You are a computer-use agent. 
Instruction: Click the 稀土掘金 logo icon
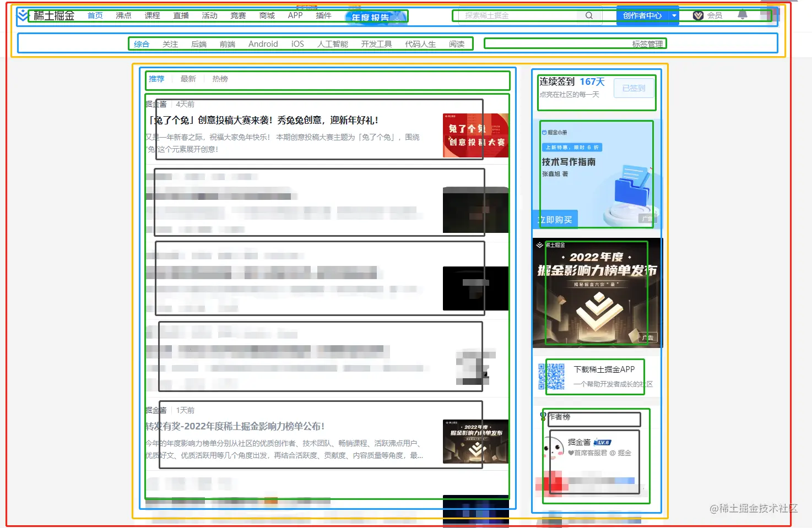pyautogui.click(x=23, y=15)
